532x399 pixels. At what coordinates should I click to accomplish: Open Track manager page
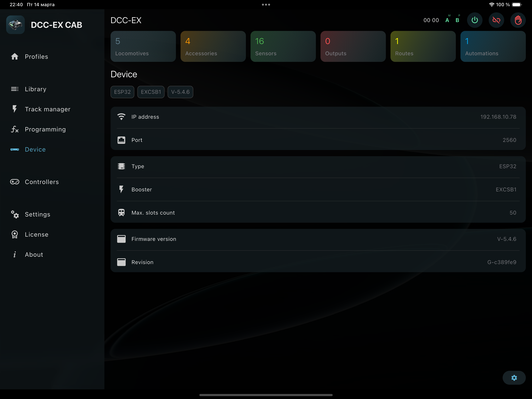click(48, 109)
